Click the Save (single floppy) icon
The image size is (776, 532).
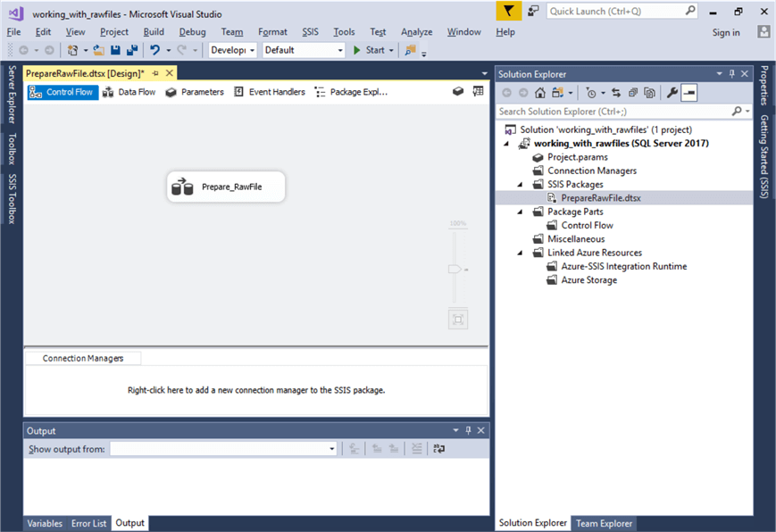tap(115, 50)
